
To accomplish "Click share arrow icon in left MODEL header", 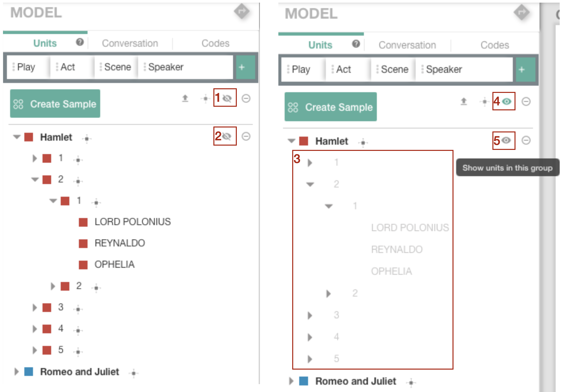I will pyautogui.click(x=242, y=12).
